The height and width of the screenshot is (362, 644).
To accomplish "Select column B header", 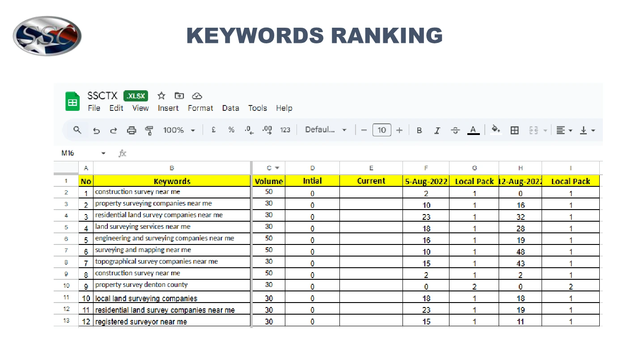I will point(172,168).
